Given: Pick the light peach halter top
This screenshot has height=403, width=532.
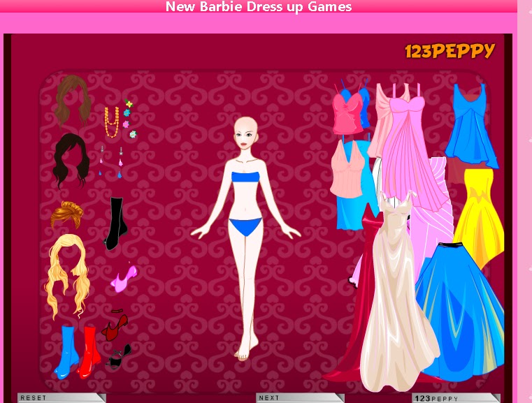Looking at the screenshot, I should coord(347,170).
